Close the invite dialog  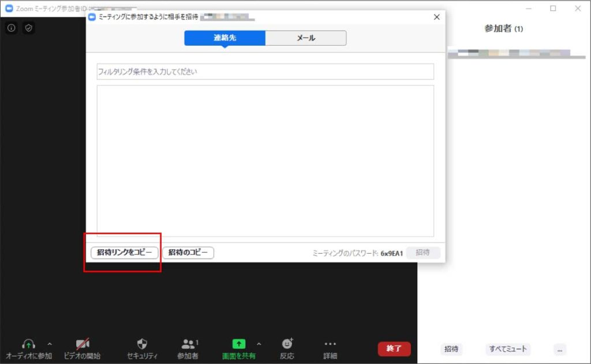[437, 17]
